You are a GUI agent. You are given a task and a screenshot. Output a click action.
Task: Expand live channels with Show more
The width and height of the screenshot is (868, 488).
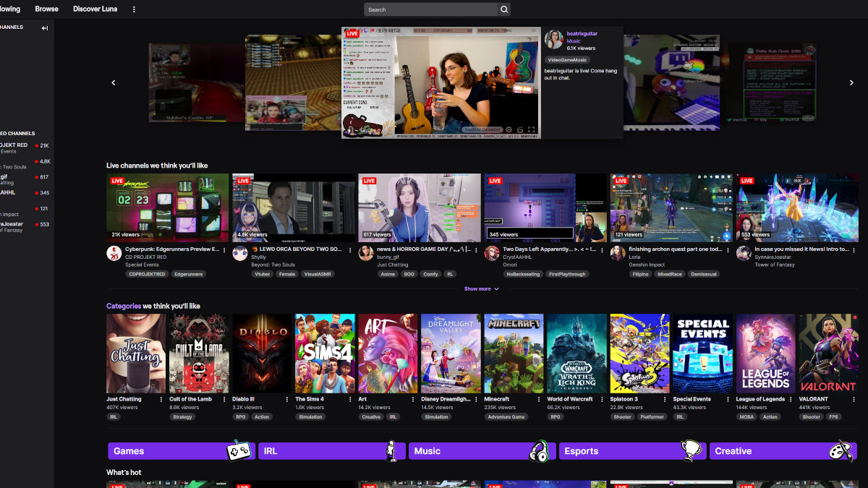482,289
